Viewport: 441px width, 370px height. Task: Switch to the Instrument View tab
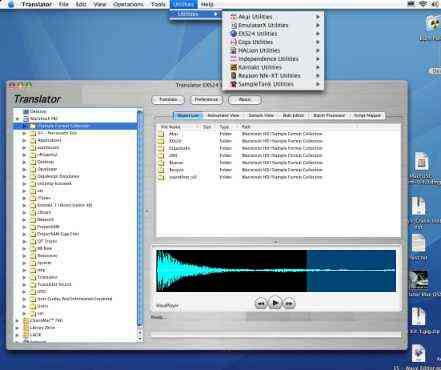223,115
